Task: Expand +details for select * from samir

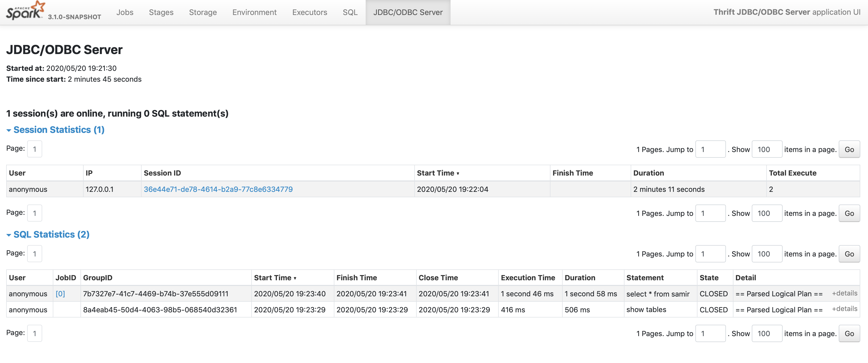Action: [844, 293]
